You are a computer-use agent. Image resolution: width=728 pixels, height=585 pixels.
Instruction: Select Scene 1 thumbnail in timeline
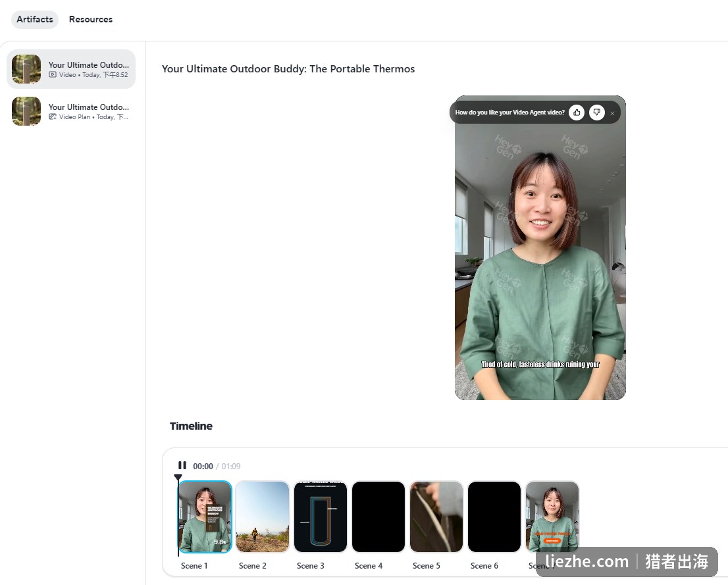(205, 517)
